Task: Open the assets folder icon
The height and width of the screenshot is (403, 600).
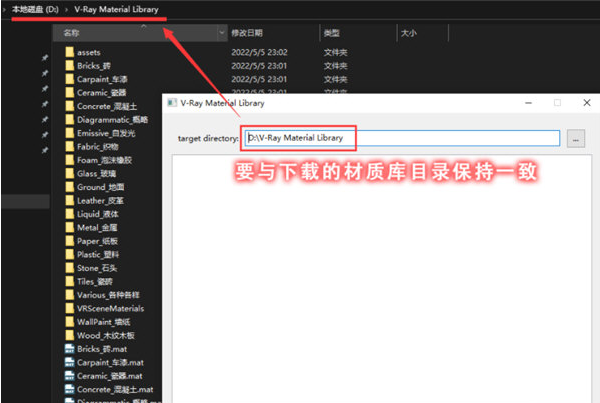Action: pyautogui.click(x=70, y=52)
